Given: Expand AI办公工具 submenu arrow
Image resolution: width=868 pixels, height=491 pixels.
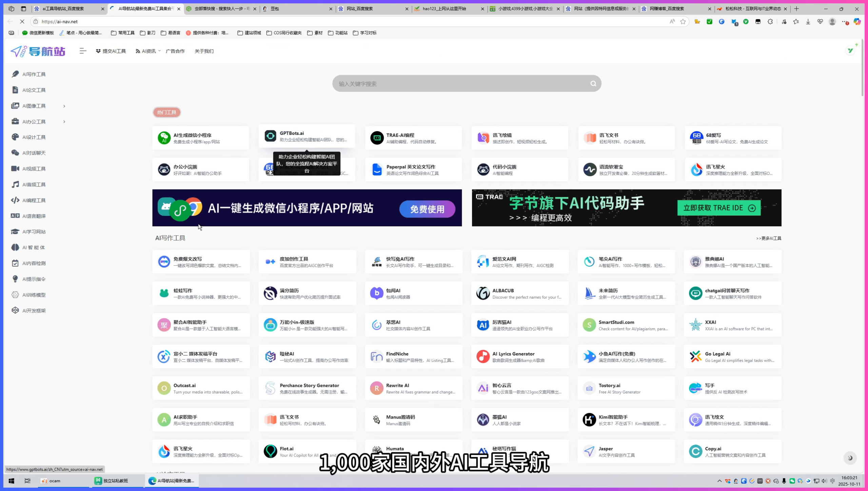Looking at the screenshot, I should (64, 122).
